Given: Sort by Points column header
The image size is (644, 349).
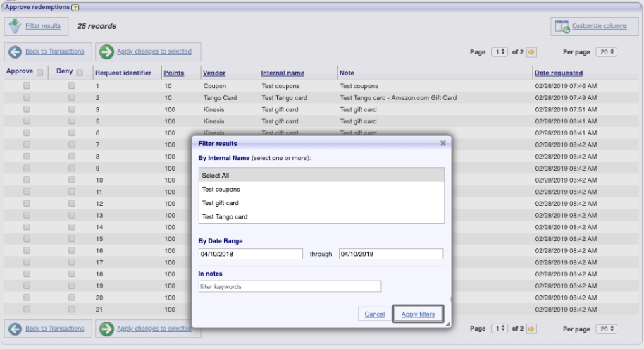Looking at the screenshot, I should 174,73.
